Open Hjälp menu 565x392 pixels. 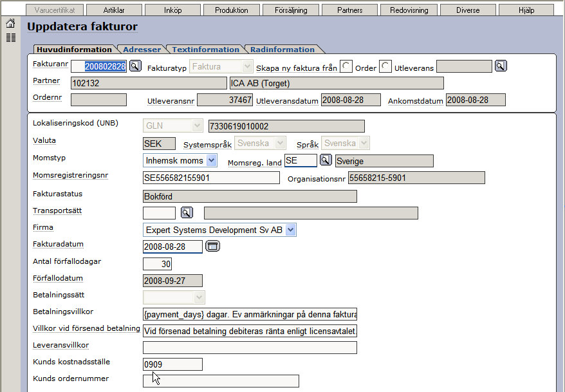(x=526, y=10)
